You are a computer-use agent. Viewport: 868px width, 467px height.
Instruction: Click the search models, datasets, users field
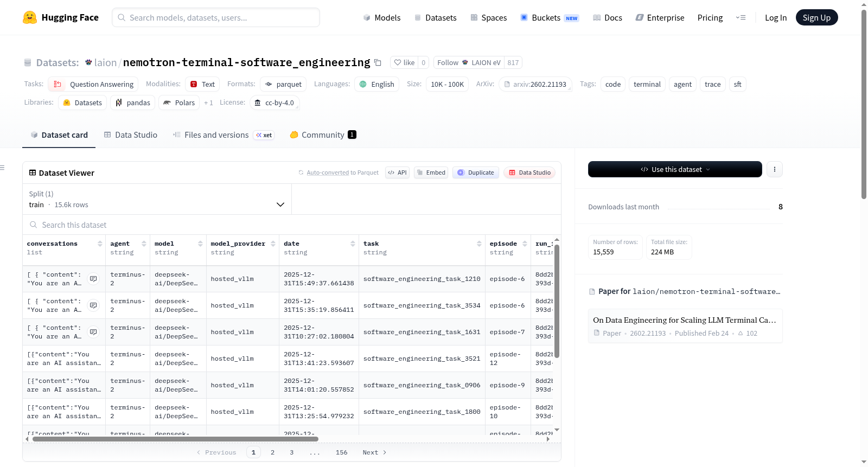coord(216,17)
